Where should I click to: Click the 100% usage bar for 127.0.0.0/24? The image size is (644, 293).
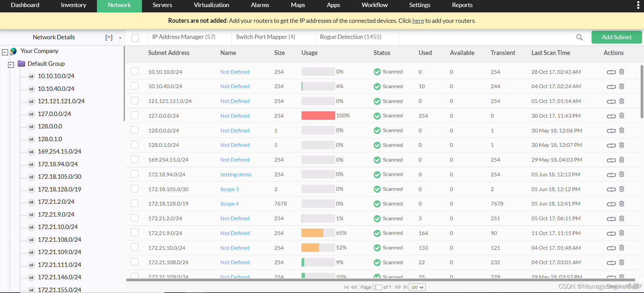318,116
